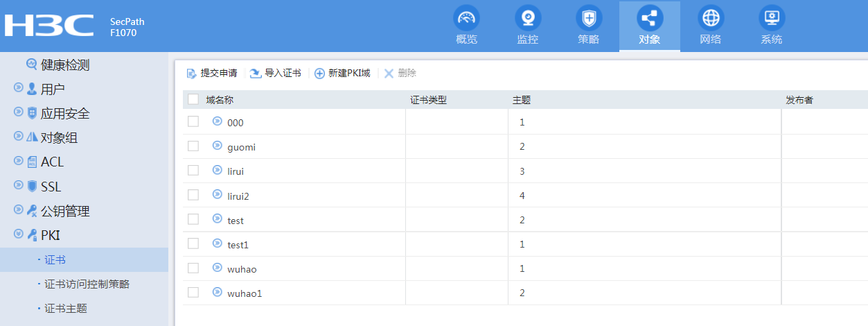Select the checkbox next to wuhao1

tap(193, 293)
